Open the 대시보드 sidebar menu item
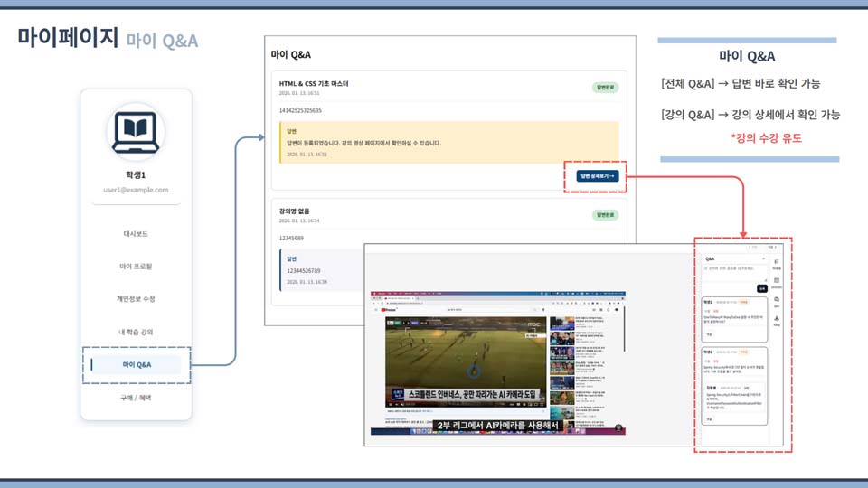868x488 pixels. (136, 233)
